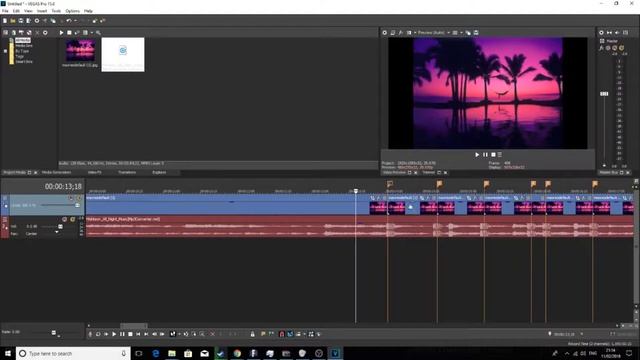Toggle Master downmix output icon
This screenshot has height=360, width=640.
[x=609, y=33]
